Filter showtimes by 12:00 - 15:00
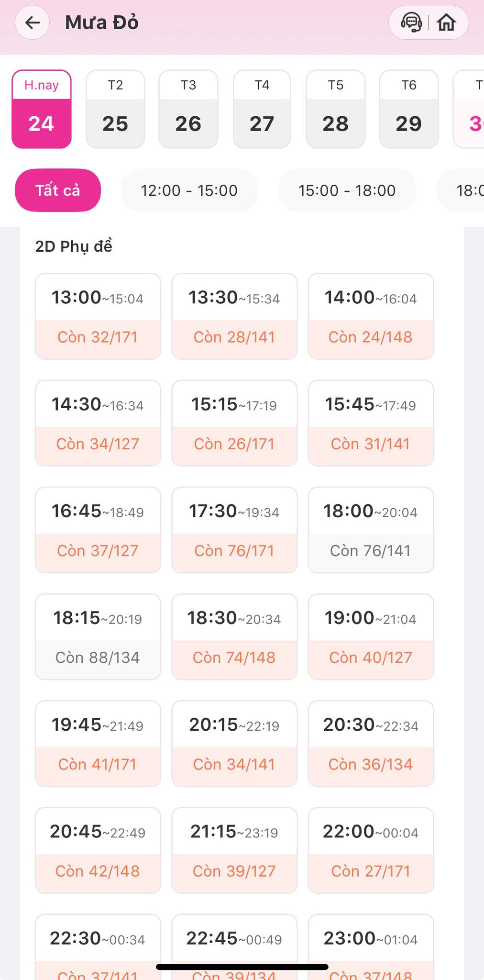Screen dimensions: 484x980 (x=189, y=190)
